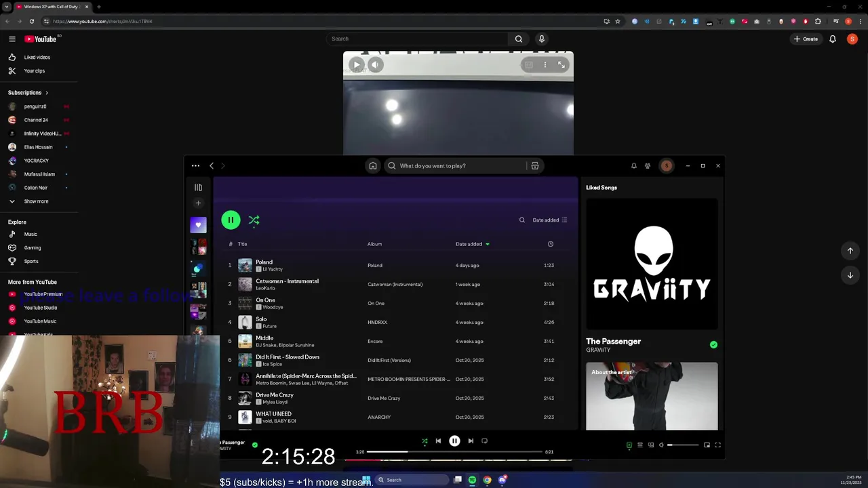Go to next Short down arrow
This screenshot has width=868, height=488.
coord(850,275)
